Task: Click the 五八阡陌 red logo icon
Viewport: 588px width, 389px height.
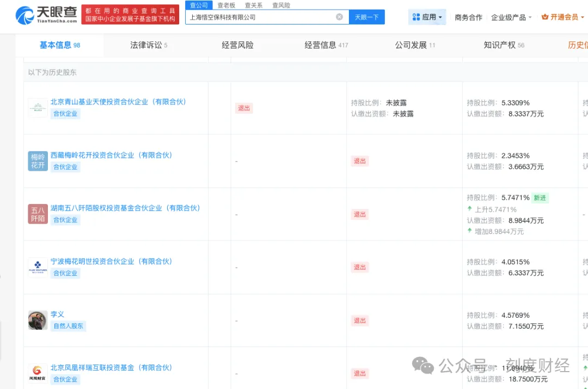Action: coord(38,214)
